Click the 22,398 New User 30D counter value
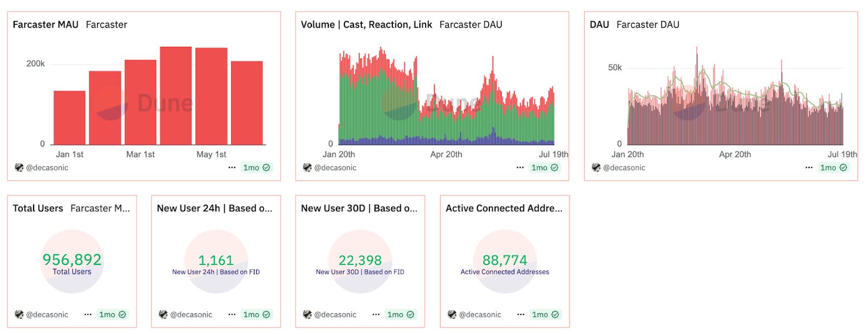 point(360,261)
